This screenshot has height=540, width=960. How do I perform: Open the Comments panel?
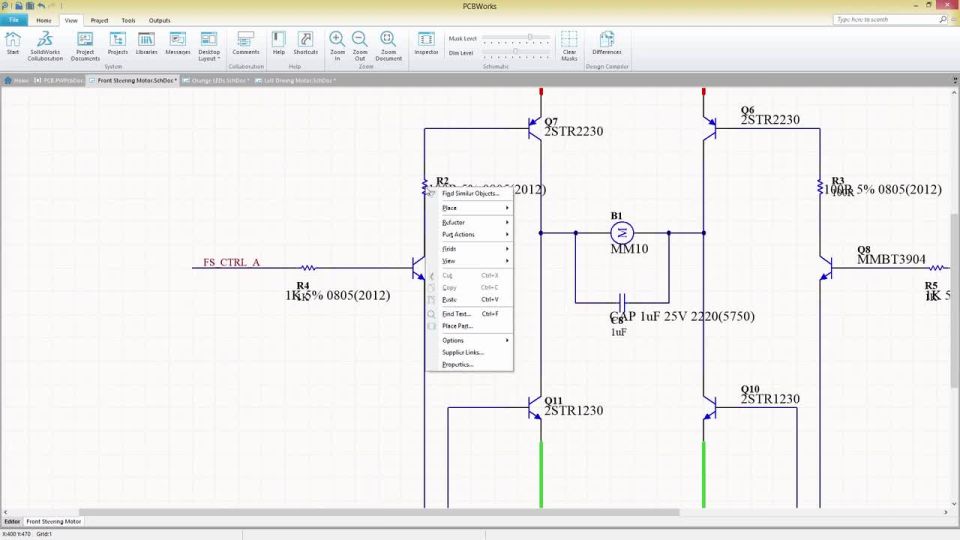pos(246,43)
